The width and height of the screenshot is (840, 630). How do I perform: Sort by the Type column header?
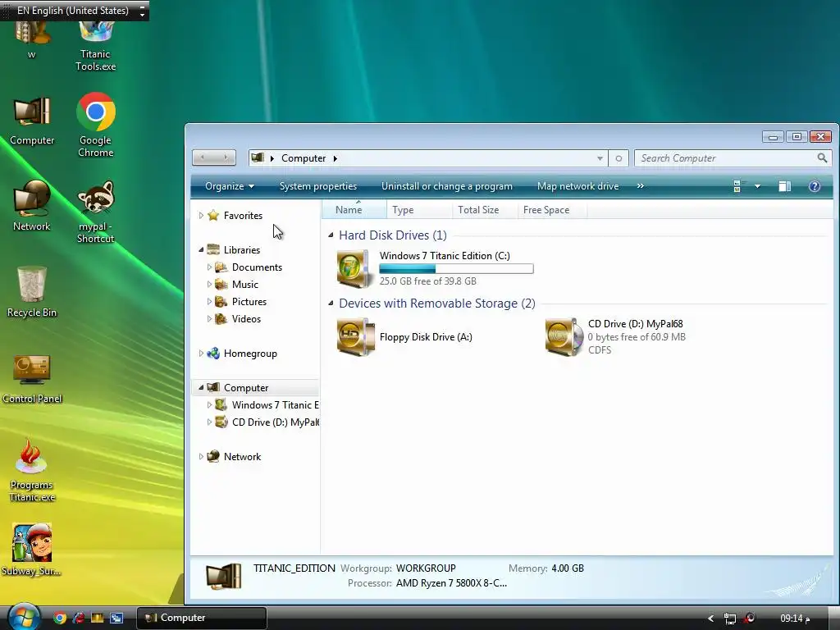[419, 210]
